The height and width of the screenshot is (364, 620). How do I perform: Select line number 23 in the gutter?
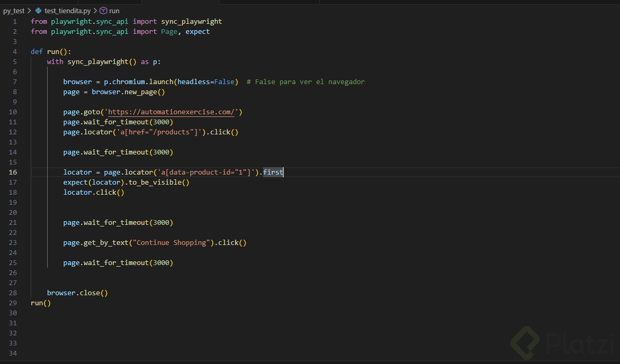coord(13,243)
